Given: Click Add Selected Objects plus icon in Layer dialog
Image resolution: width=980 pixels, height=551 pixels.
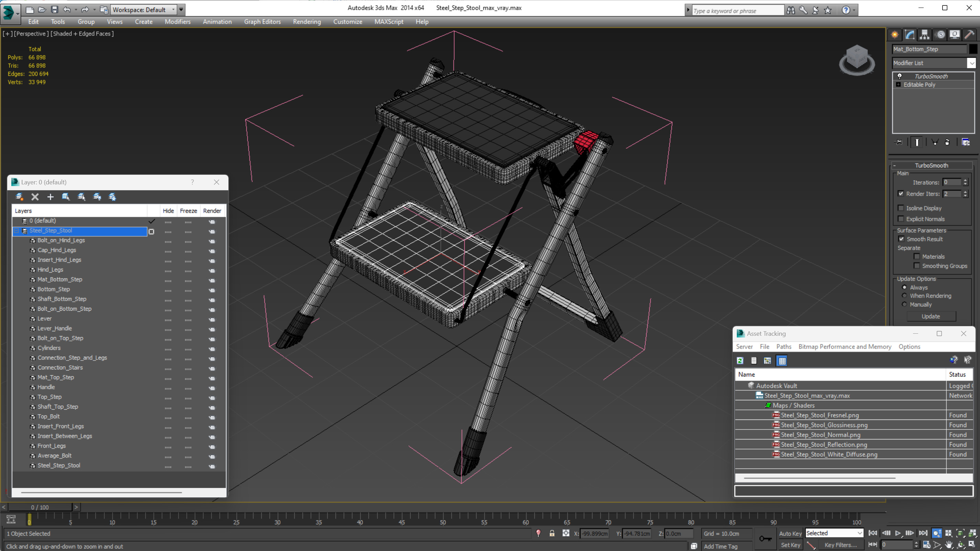Looking at the screenshot, I should tap(50, 197).
